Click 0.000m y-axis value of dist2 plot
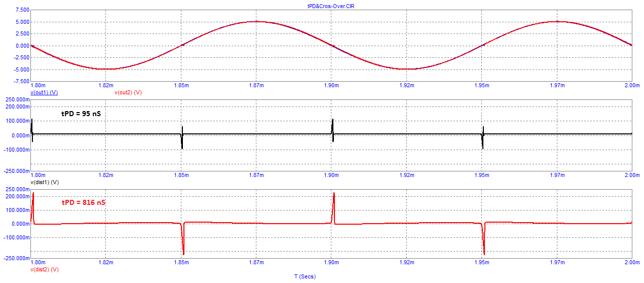The height and width of the screenshot is (283, 644). pyautogui.click(x=20, y=224)
